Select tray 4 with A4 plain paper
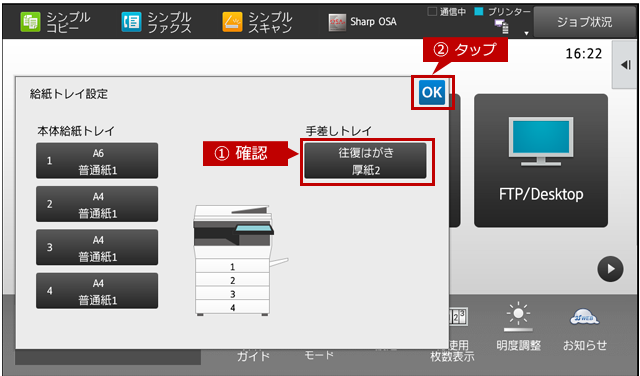640x376 pixels. 97,290
